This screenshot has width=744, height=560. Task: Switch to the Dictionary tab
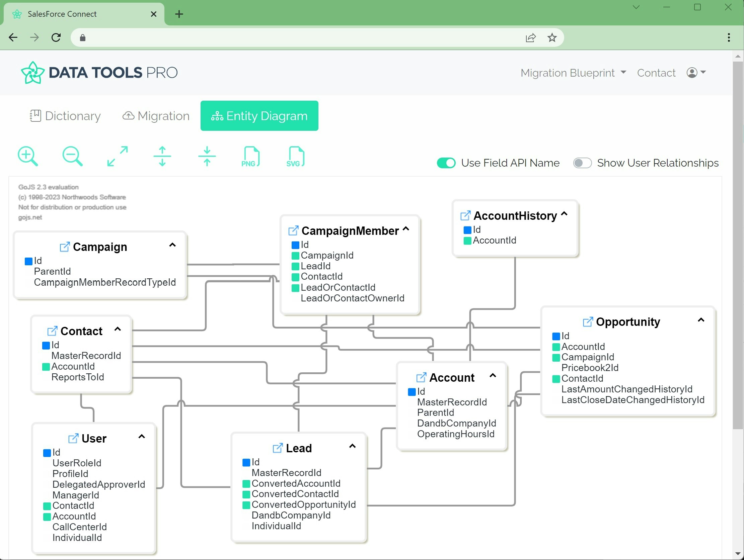pos(64,116)
